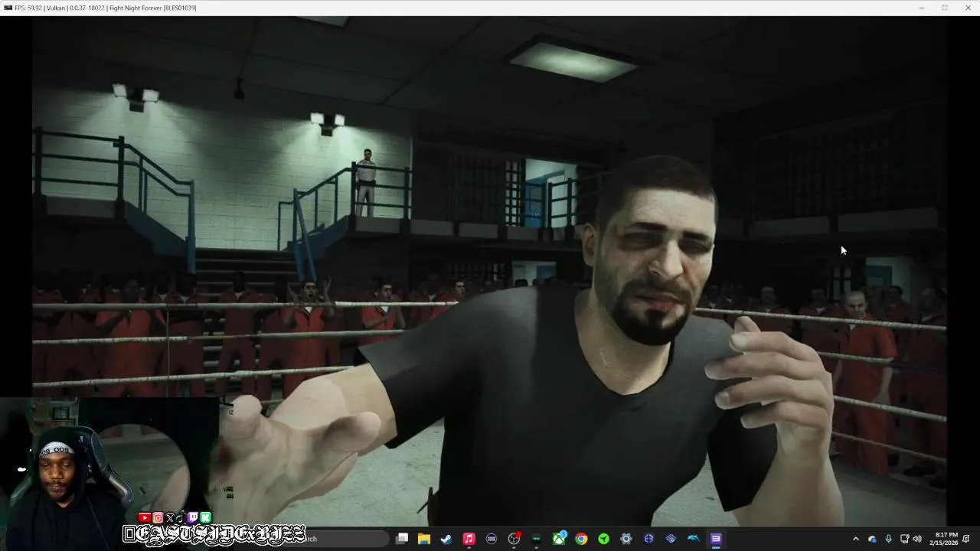
Task: Click the round gray taskbar icon beside Apple Music
Action: (x=492, y=539)
